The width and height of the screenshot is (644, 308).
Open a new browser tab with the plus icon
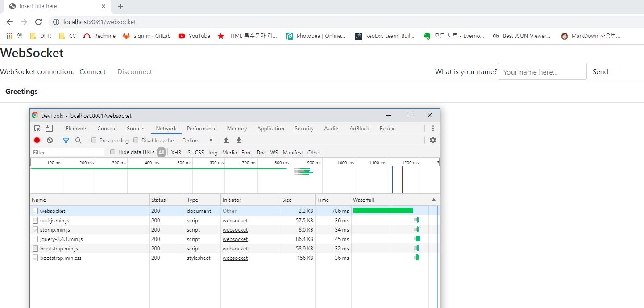pyautogui.click(x=120, y=6)
